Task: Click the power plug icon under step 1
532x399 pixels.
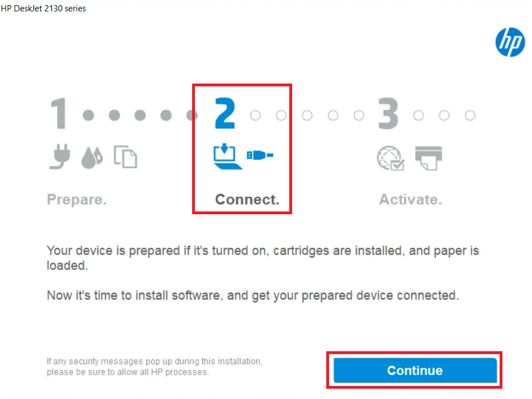Action: pyautogui.click(x=60, y=156)
